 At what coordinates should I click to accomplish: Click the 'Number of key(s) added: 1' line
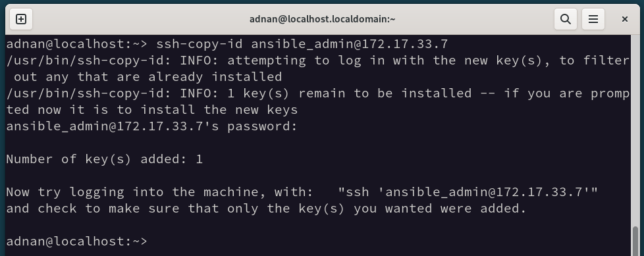[104, 159]
